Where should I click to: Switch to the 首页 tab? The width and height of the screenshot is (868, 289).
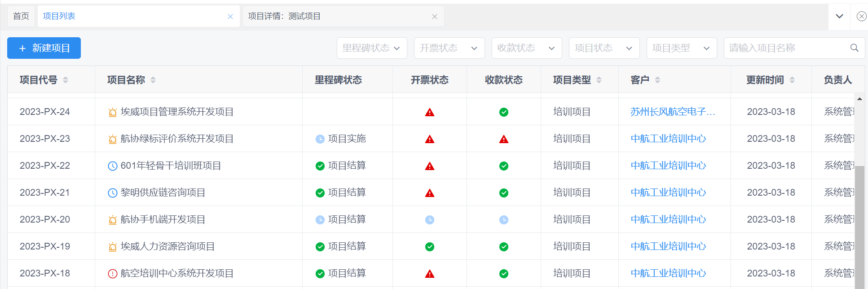(x=21, y=16)
